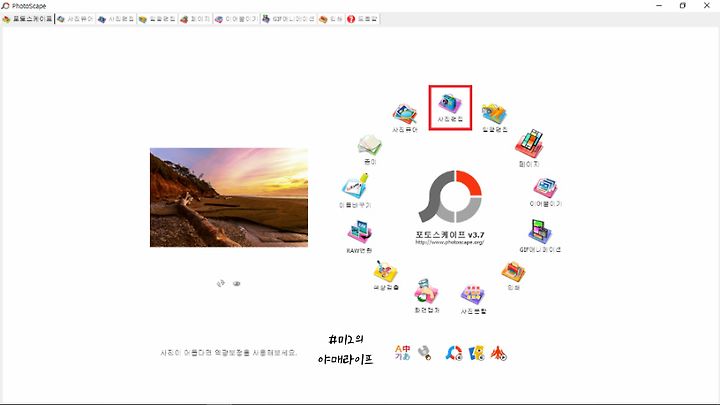This screenshot has width=720, height=405.
Task: Start the 화면캡쳐 screen capture icon
Action: pos(427,296)
